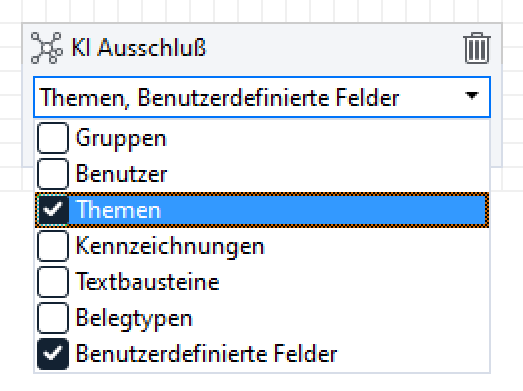Image resolution: width=523 pixels, height=391 pixels.
Task: Choose the highlighted Themen list row
Action: pyautogui.click(x=262, y=210)
